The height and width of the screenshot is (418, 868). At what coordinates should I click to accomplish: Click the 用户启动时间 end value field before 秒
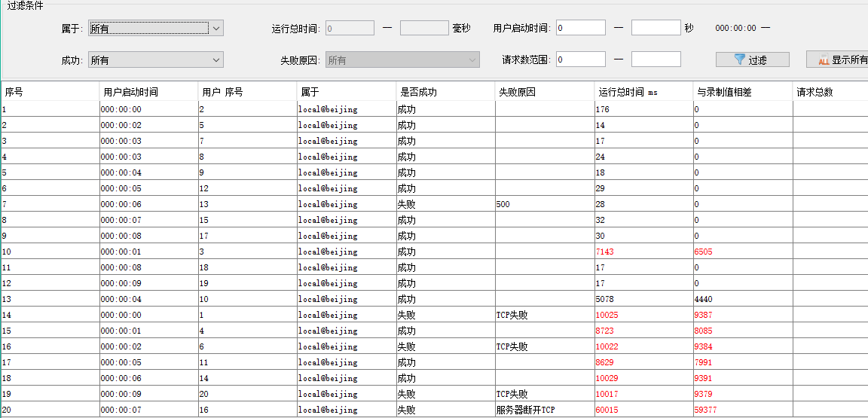coord(656,28)
